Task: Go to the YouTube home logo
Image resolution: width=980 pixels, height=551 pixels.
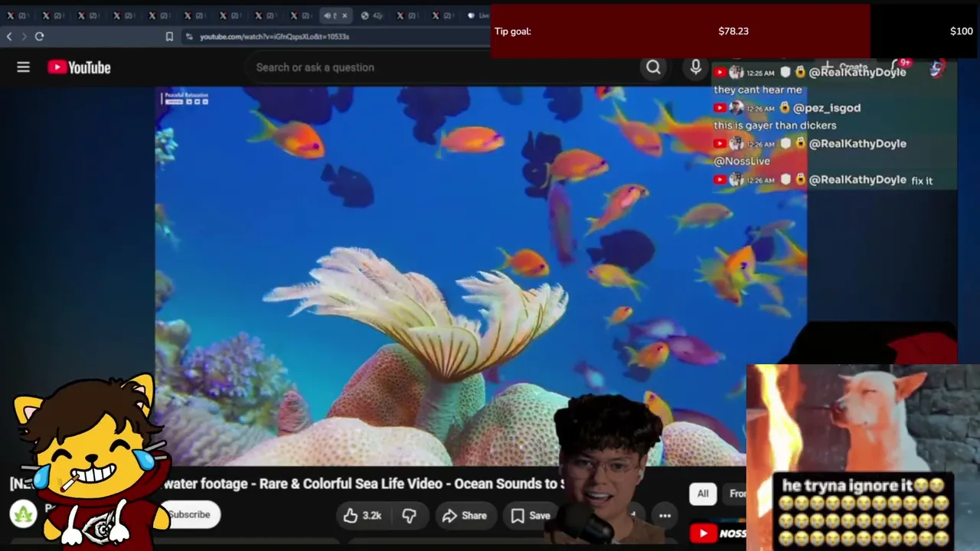Action: 79,67
